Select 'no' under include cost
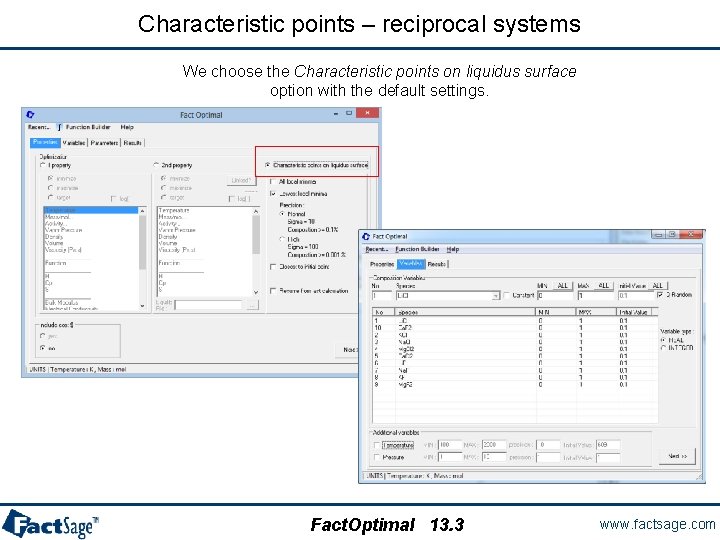Image resolution: width=720 pixels, height=540 pixels. [43, 348]
